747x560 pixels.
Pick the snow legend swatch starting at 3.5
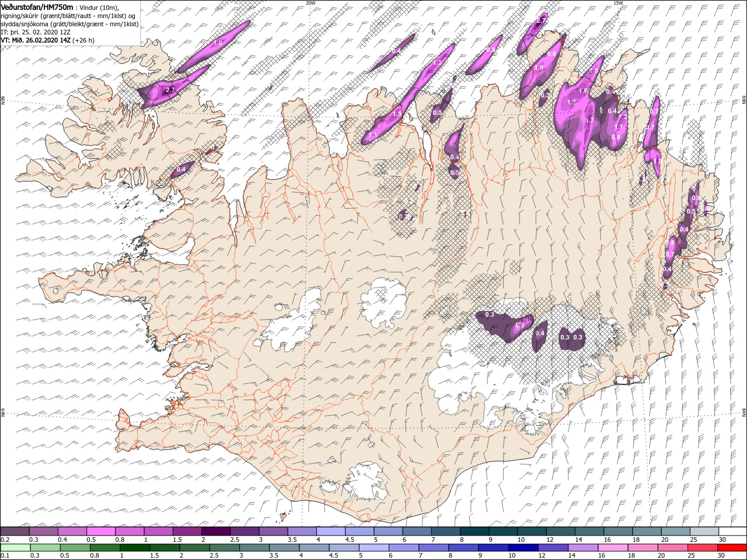coord(302,531)
